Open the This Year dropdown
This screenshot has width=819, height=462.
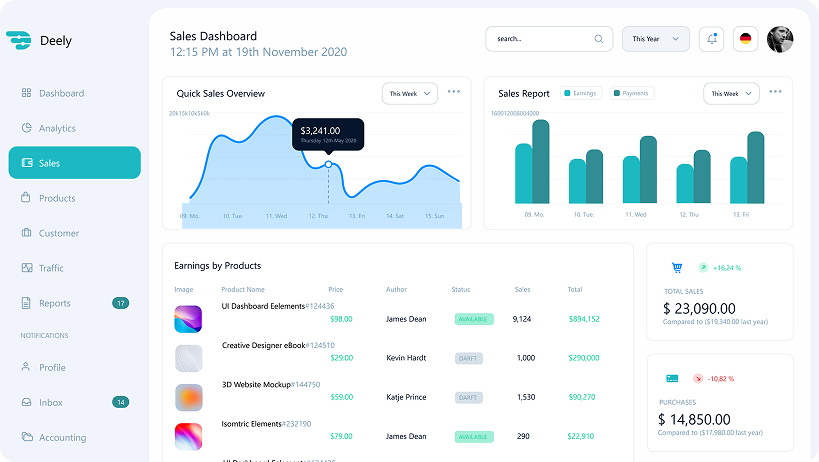point(656,39)
